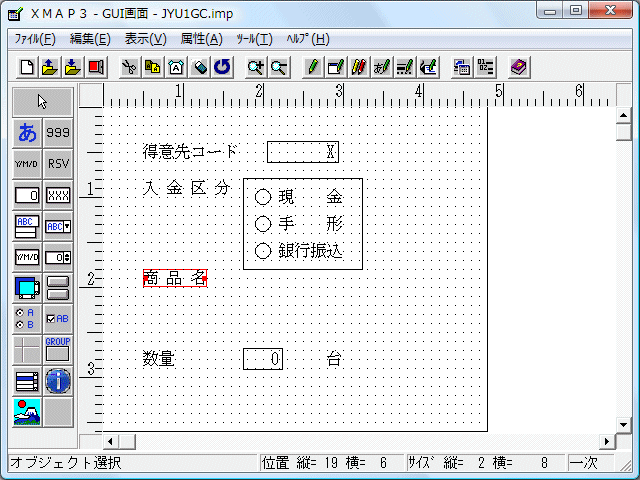
Task: Click the green pencil icon
Action: pos(313,67)
